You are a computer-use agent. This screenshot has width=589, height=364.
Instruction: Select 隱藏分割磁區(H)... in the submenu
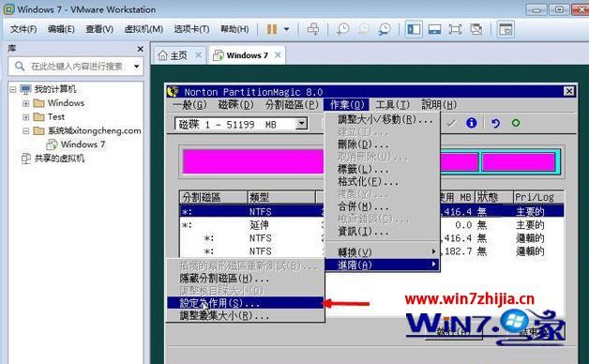pyautogui.click(x=246, y=279)
